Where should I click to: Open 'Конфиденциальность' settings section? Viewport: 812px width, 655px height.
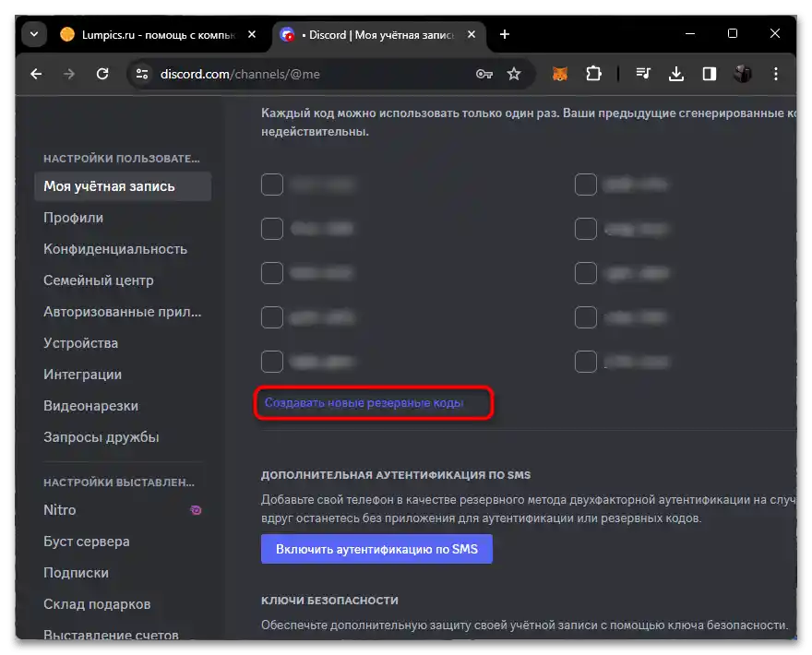click(x=123, y=249)
